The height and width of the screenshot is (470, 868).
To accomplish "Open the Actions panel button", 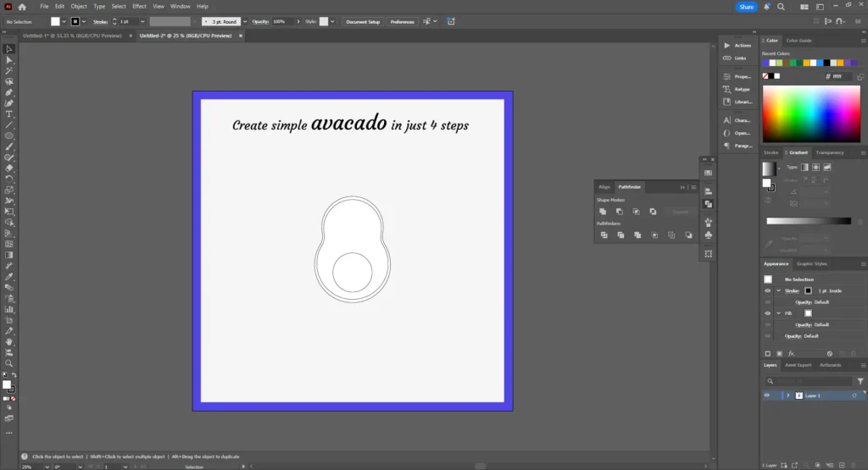I will point(737,46).
